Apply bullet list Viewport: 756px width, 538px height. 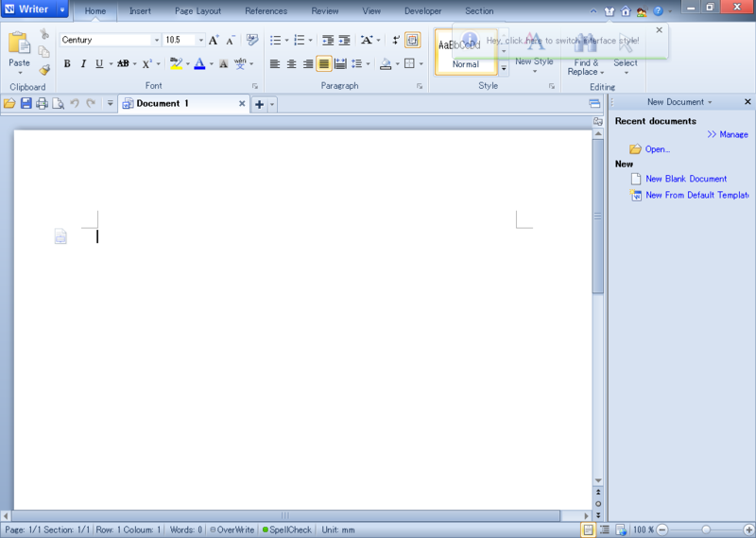(x=275, y=40)
